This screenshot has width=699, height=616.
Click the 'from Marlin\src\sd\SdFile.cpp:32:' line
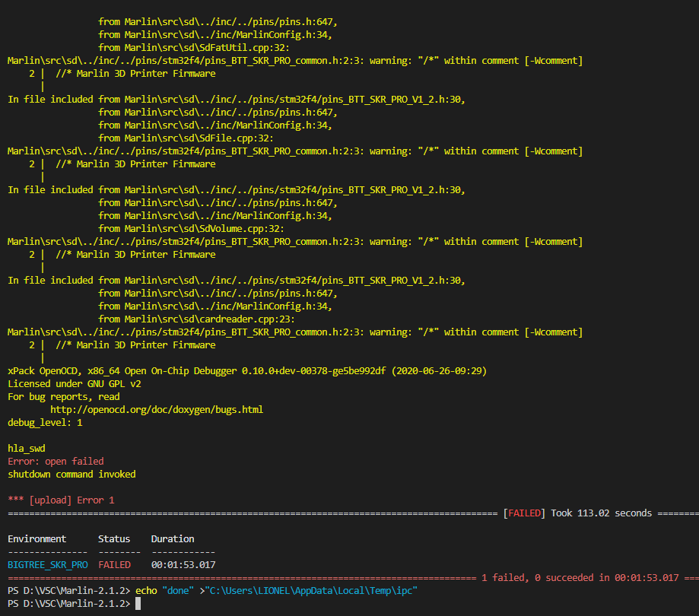(x=186, y=138)
